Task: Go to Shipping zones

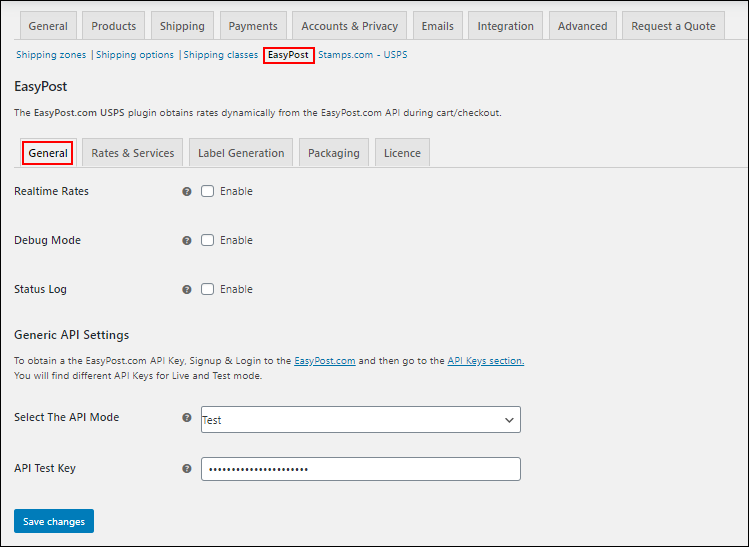Action: (51, 54)
